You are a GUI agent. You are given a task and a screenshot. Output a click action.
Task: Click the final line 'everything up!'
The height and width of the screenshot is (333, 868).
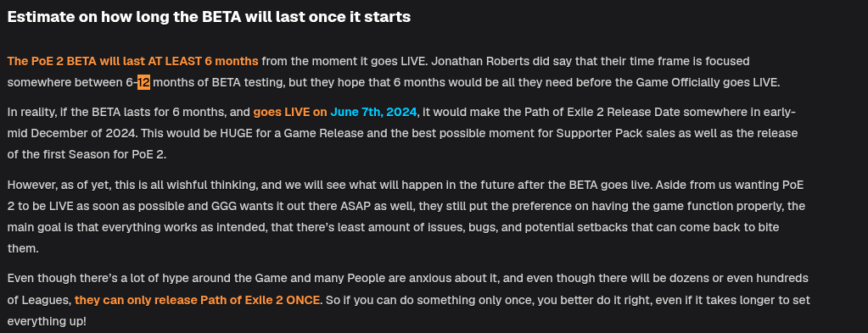(47, 321)
